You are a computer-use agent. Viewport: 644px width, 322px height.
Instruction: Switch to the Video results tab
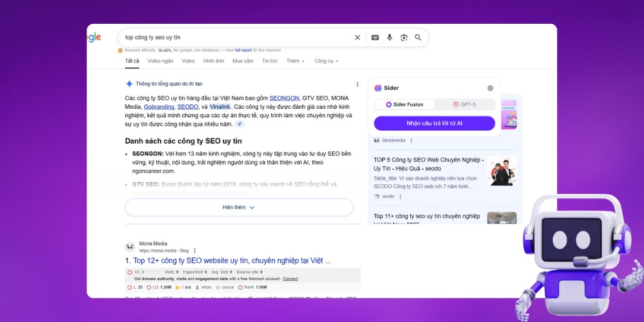(x=188, y=61)
